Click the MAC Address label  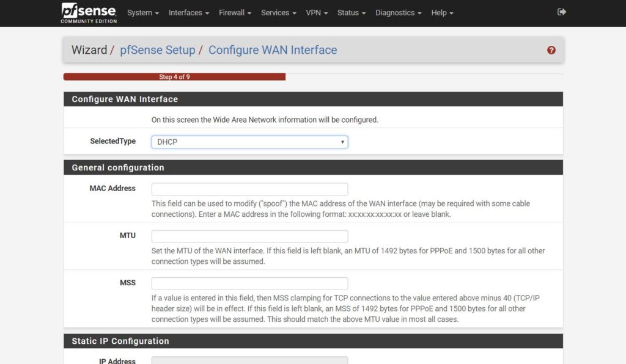click(x=112, y=188)
